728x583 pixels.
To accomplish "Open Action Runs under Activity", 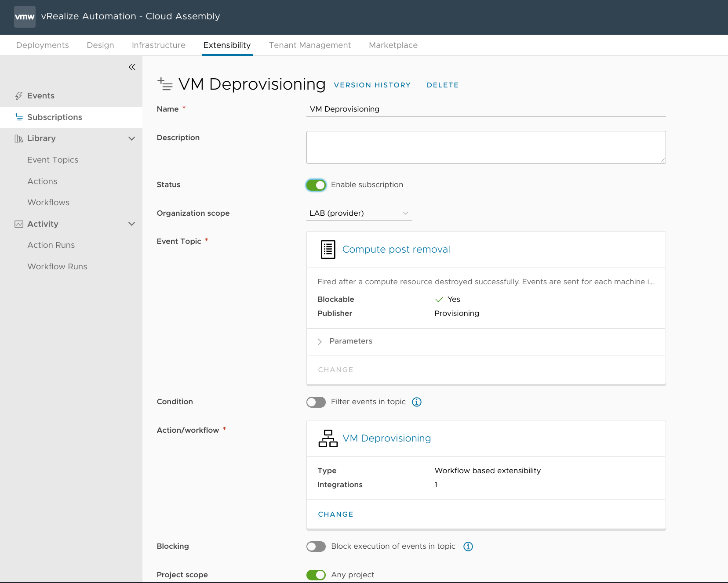I will click(x=51, y=245).
